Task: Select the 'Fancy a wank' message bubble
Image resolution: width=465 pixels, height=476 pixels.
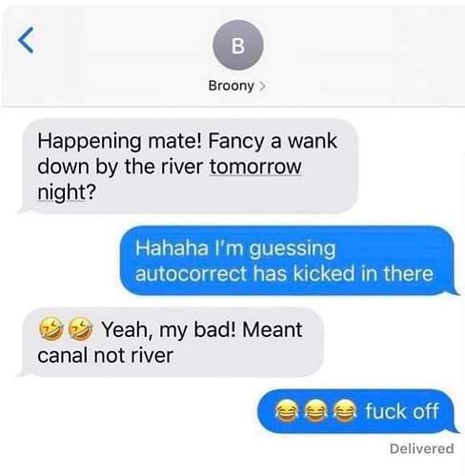Action: point(189,167)
